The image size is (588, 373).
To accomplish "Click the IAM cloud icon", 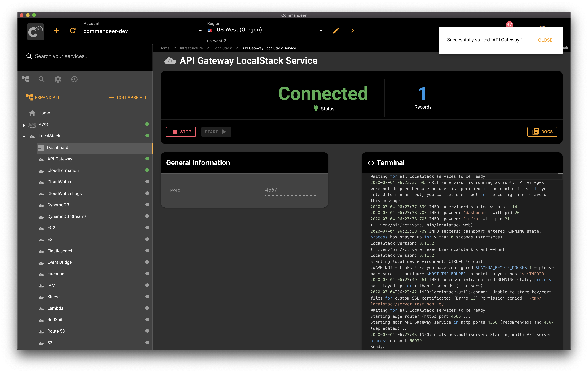I will coord(41,286).
